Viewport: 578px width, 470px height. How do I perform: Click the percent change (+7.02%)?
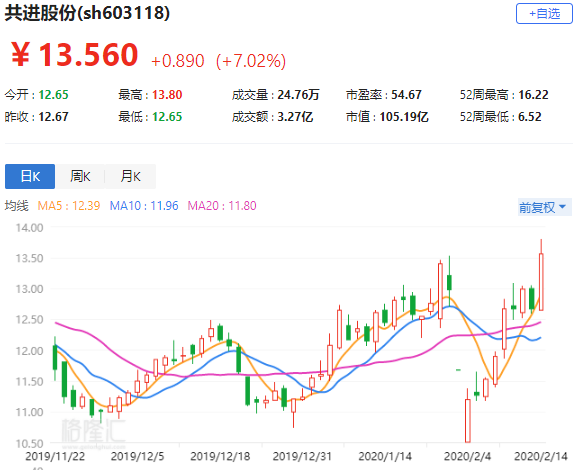coord(251,61)
